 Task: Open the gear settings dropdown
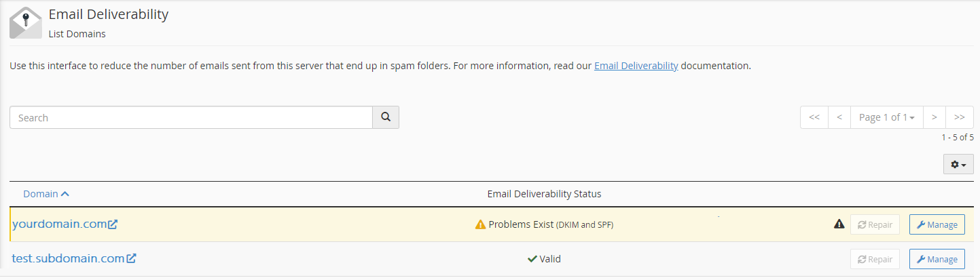pos(958,164)
